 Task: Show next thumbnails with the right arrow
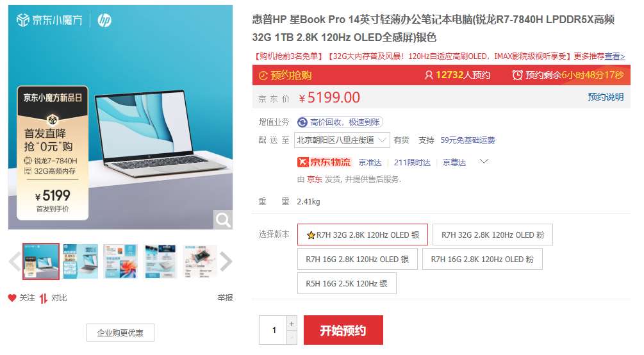click(226, 261)
